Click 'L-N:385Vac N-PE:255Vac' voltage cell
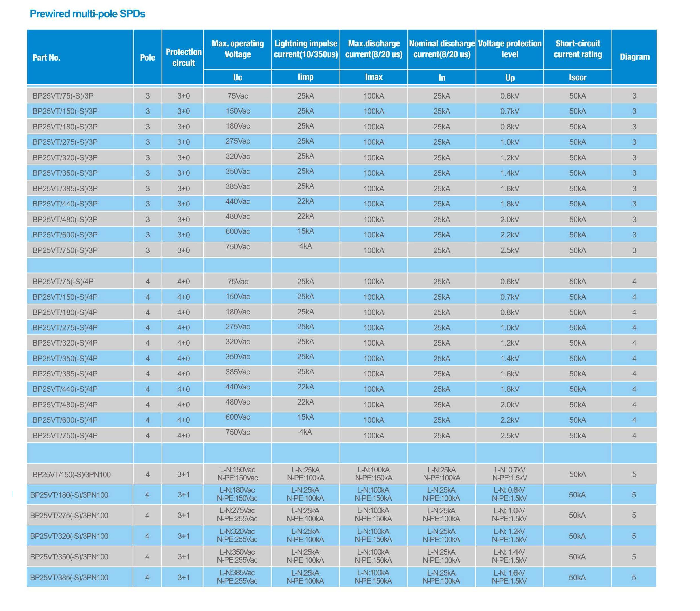Image resolution: width=700 pixels, height=611 pixels. pyautogui.click(x=237, y=577)
